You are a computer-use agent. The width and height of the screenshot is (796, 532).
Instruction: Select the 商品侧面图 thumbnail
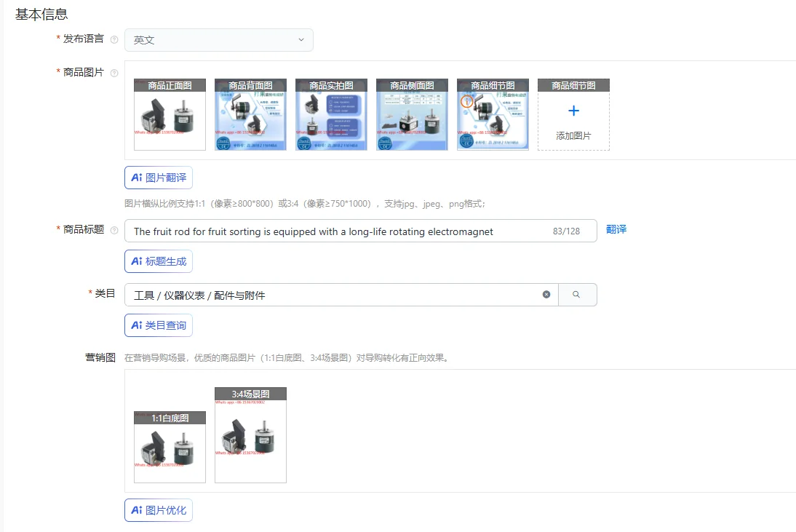click(412, 115)
